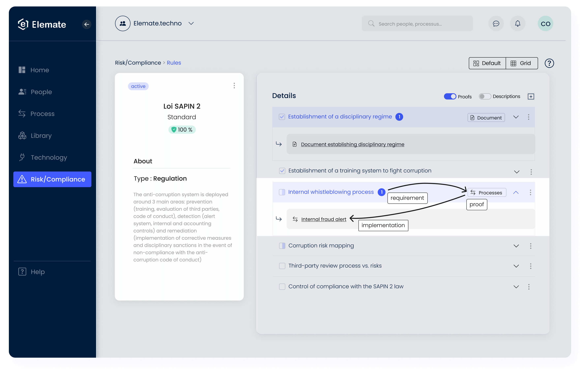
Task: Click the Library sidebar icon
Action: [x=22, y=136]
